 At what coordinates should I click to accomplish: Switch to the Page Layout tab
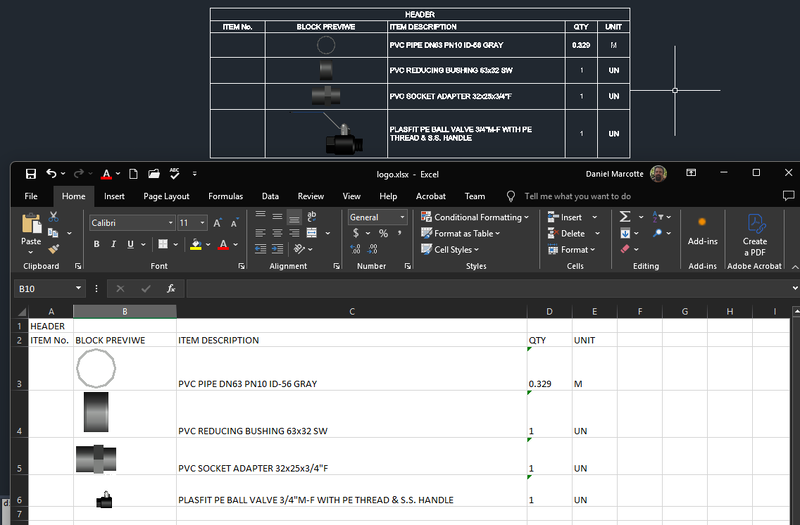[166, 197]
